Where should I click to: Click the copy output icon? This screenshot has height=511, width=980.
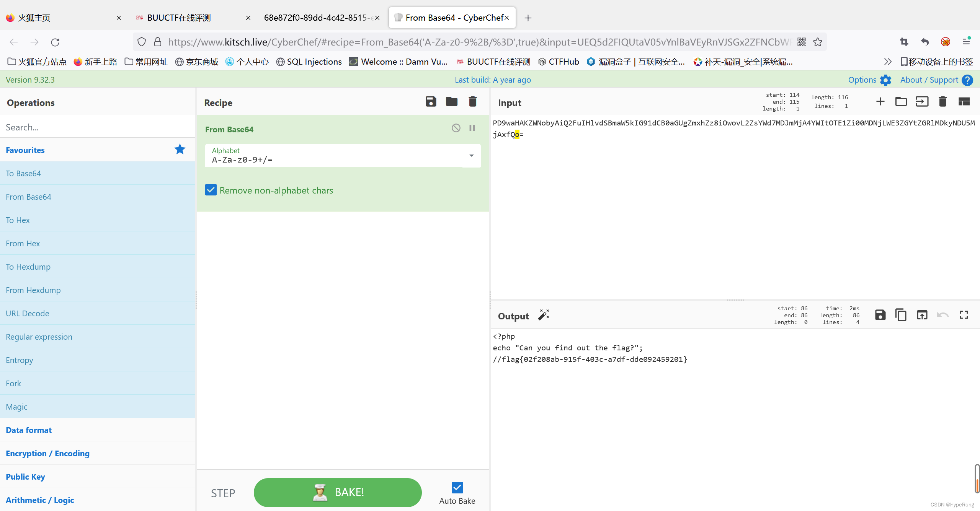[902, 316]
